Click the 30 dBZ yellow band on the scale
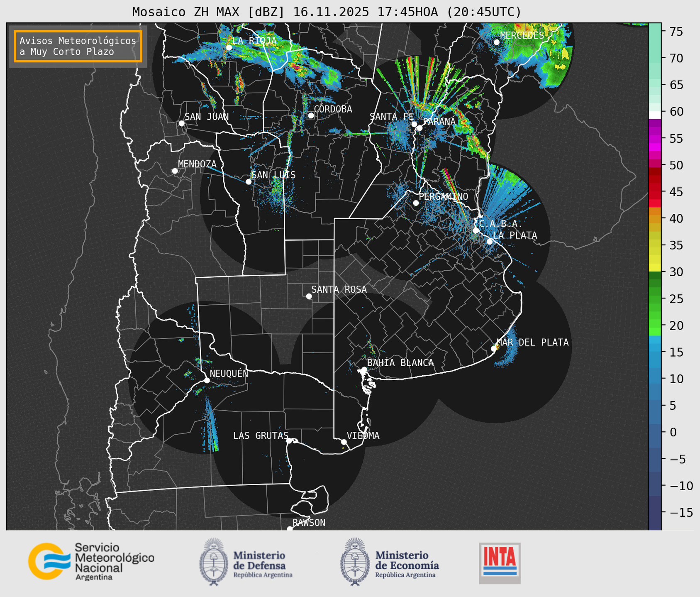 point(655,268)
